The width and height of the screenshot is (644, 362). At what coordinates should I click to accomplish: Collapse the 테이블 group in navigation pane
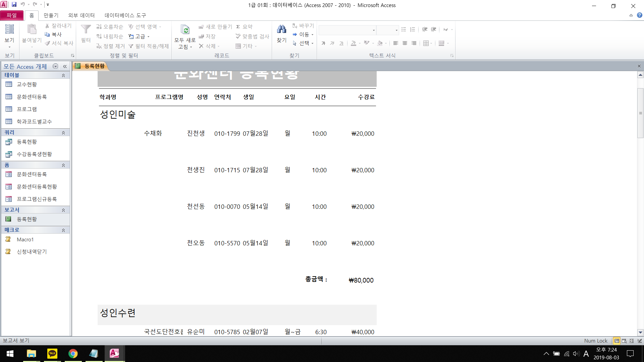pyautogui.click(x=63, y=75)
